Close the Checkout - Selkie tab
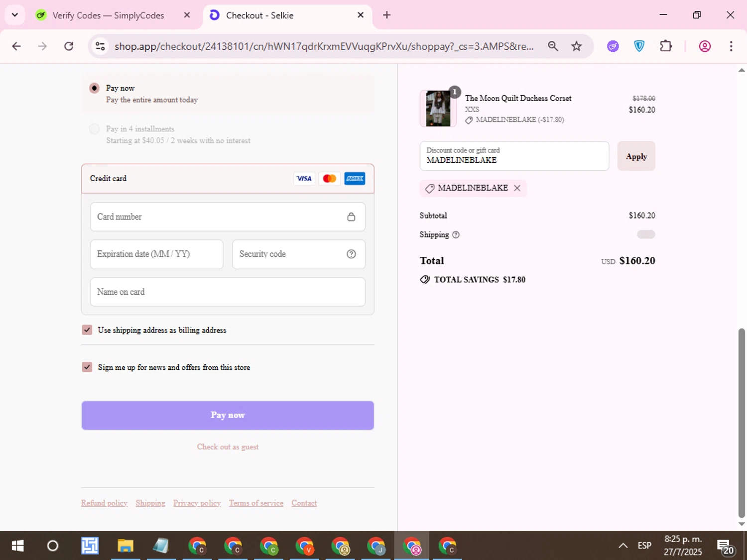 pyautogui.click(x=361, y=15)
